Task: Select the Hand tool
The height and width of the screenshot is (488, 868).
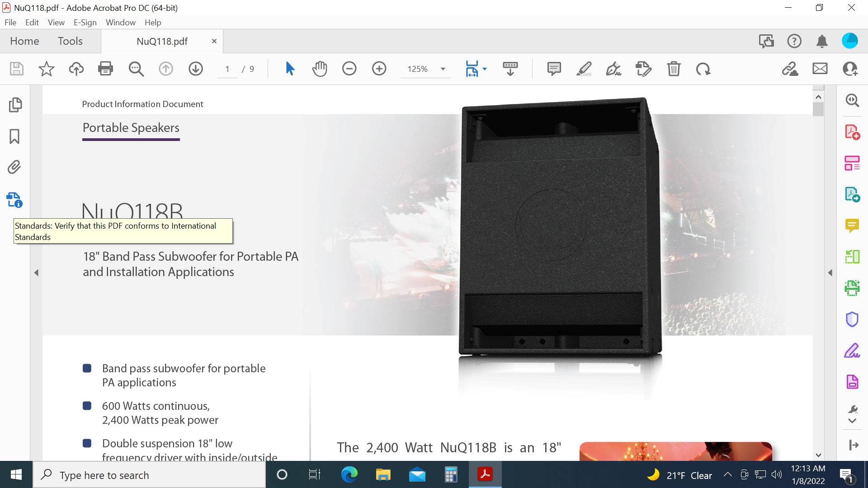Action: [x=320, y=69]
